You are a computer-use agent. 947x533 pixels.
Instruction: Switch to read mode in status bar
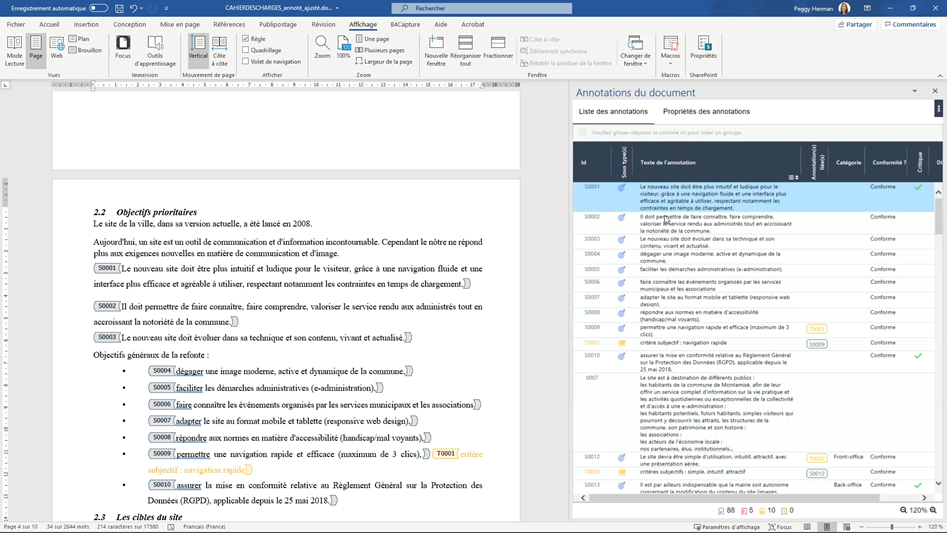click(x=807, y=527)
